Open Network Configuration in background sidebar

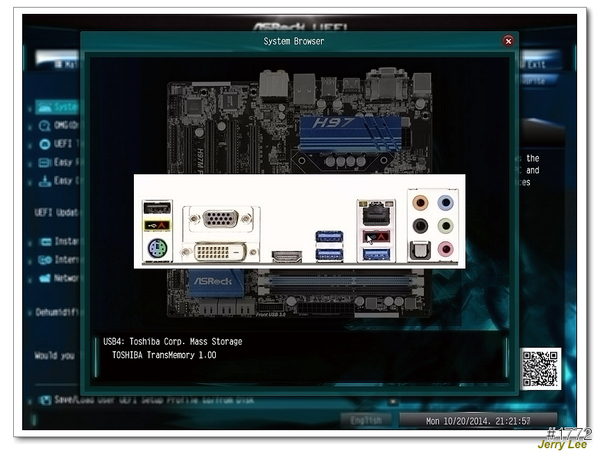[59, 278]
